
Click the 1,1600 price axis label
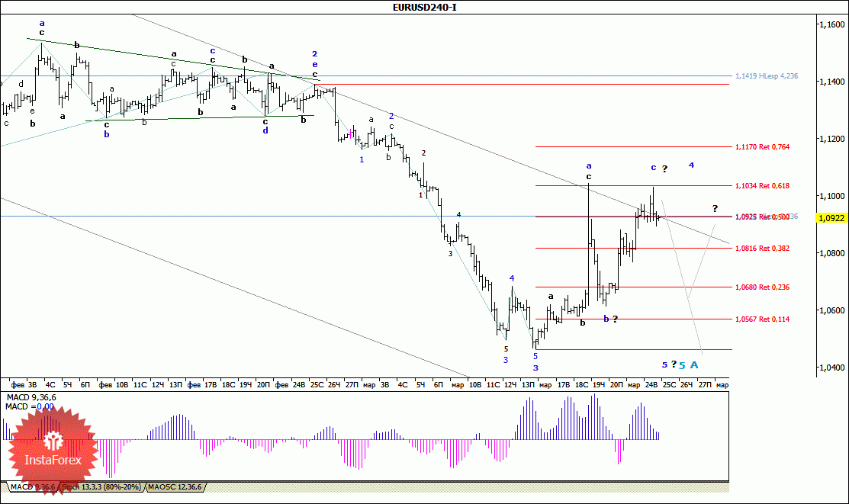832,24
